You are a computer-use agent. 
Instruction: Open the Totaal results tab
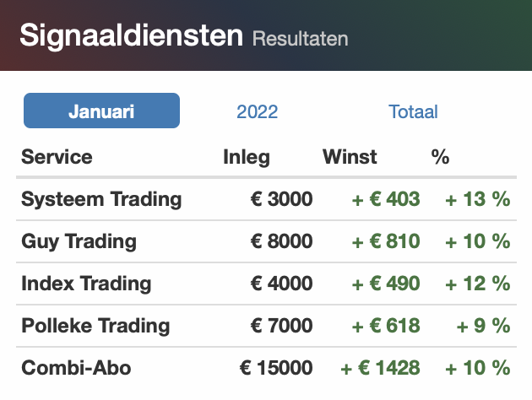coord(413,111)
